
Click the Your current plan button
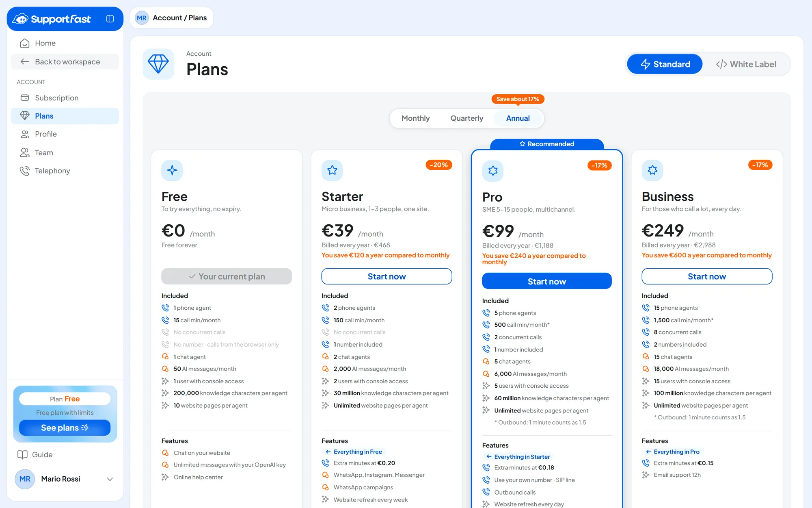(x=227, y=276)
